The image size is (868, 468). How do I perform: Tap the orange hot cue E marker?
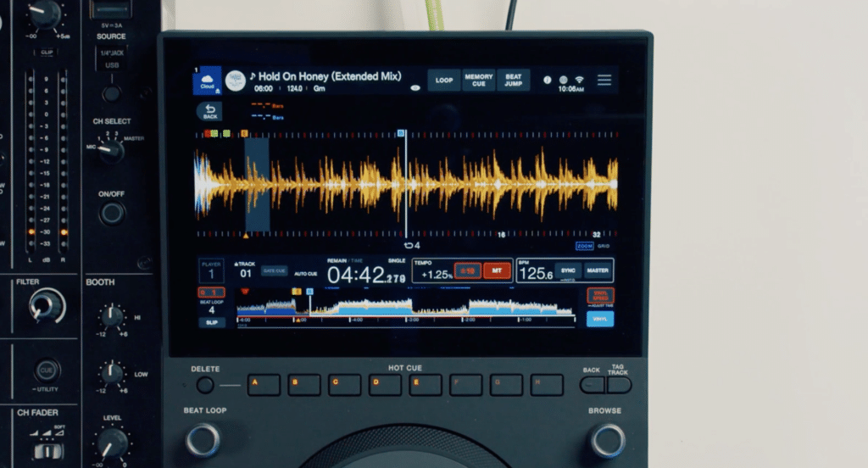(244, 133)
